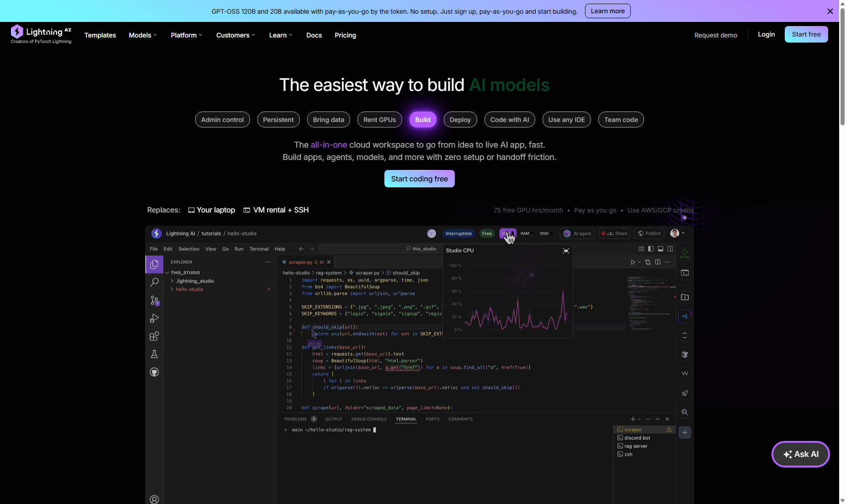This screenshot has height=504, width=846.
Task: Click the 4 CPU machine icon in right rail
Action: 685,254
